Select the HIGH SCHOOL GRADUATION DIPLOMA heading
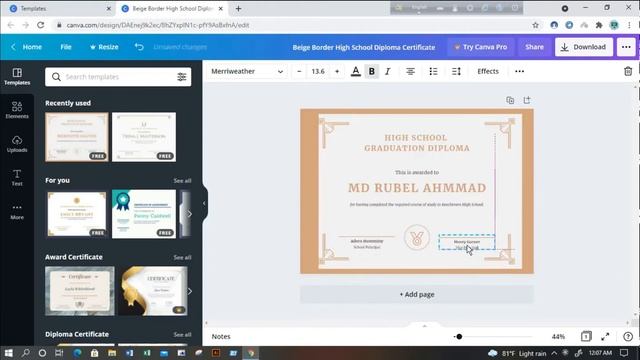 click(417, 143)
